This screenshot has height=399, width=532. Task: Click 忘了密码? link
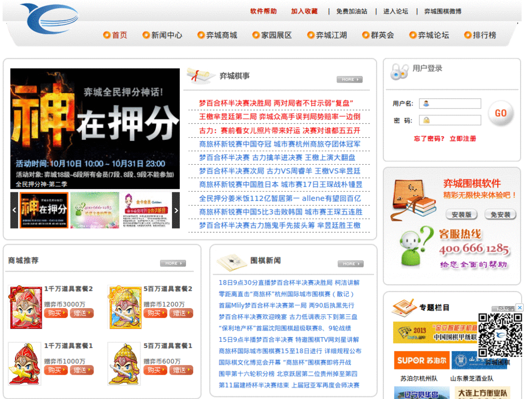pos(429,138)
